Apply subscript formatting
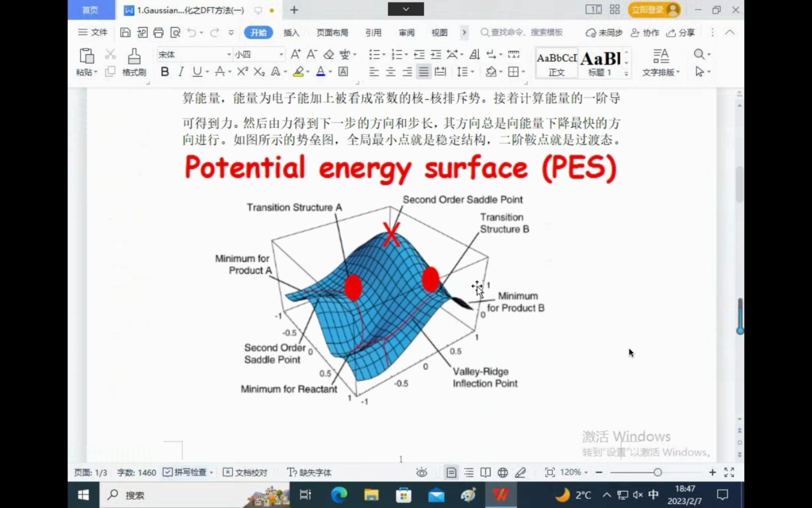Screen dimensions: 812x508 coord(258,71)
